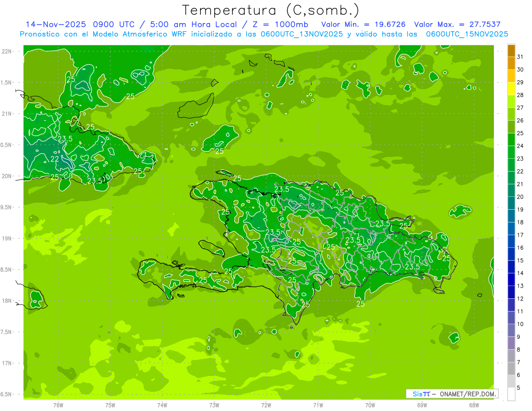Select the "Z = 1000mb" level label
This screenshot has height=411, width=532.
click(x=281, y=24)
